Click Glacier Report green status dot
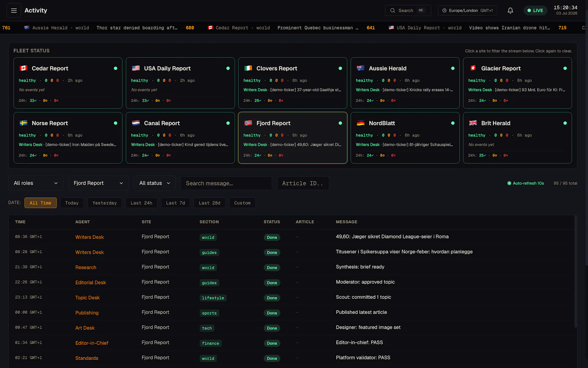The image size is (588, 368). tap(565, 68)
